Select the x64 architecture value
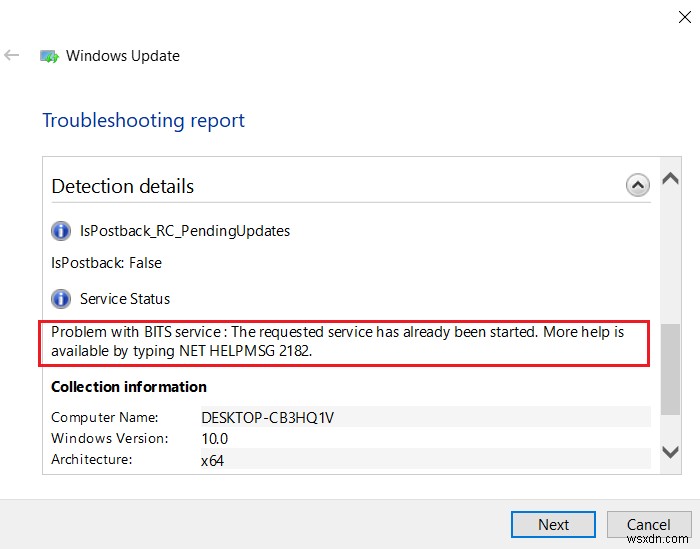The image size is (700, 549). [x=212, y=460]
